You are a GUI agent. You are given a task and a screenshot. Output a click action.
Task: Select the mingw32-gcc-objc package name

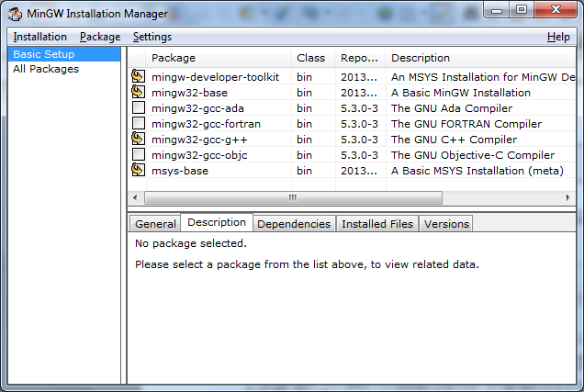coord(199,155)
